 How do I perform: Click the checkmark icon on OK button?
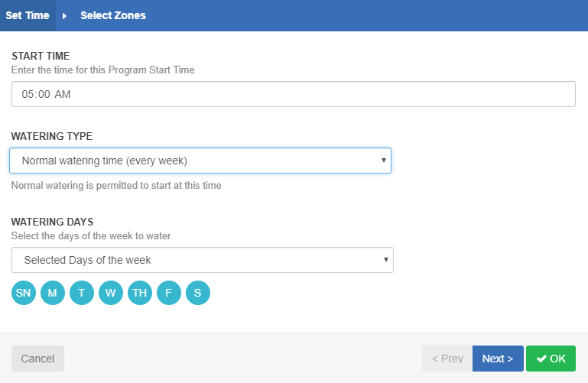tap(541, 359)
